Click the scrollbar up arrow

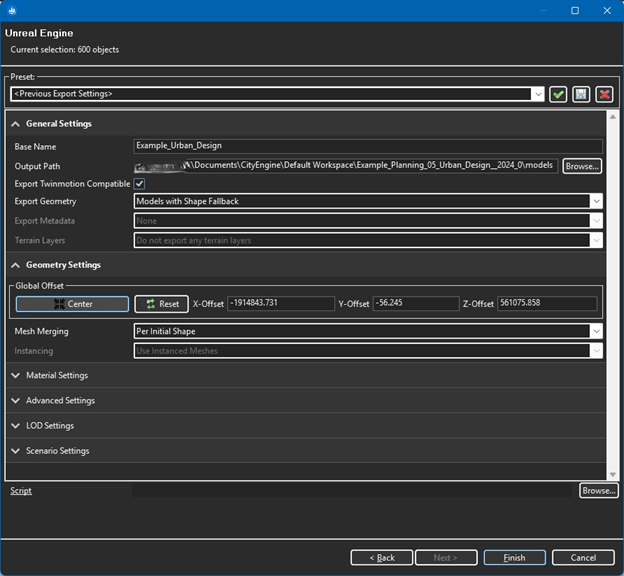[612, 116]
